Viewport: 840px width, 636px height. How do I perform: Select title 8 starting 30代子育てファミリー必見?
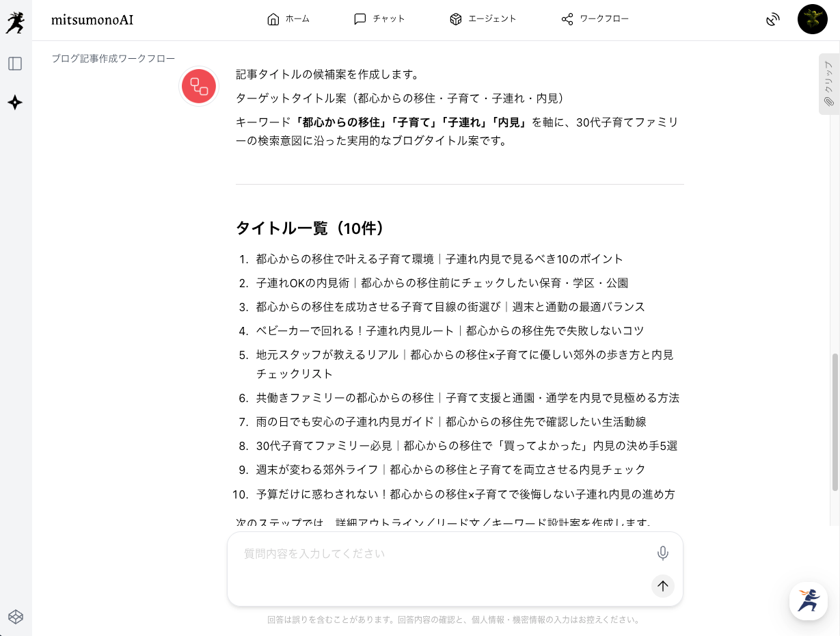pos(467,446)
